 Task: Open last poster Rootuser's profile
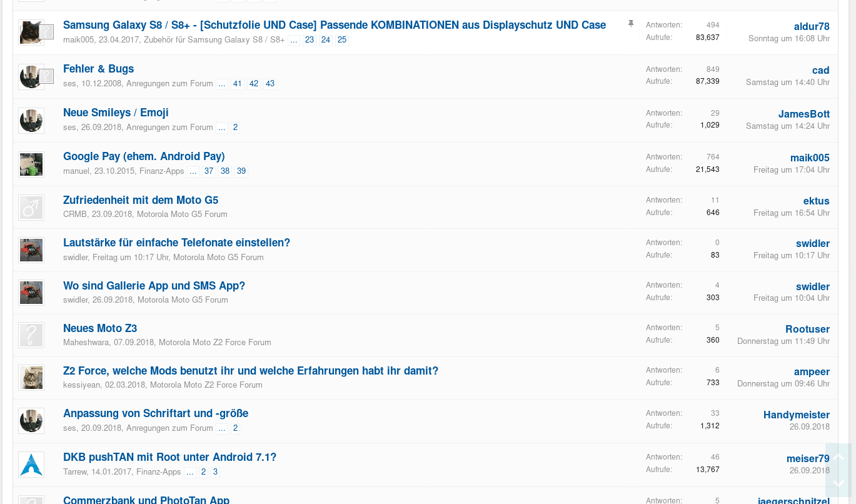[808, 329]
